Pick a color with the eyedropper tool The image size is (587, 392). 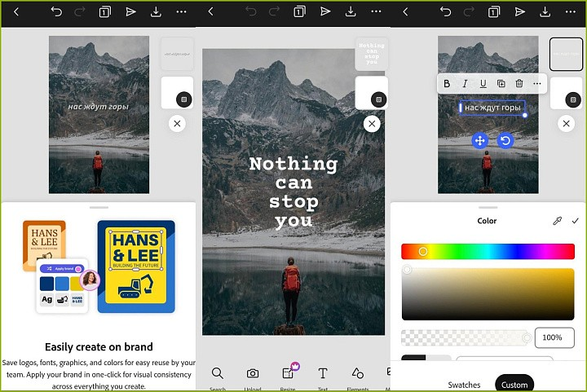point(558,221)
